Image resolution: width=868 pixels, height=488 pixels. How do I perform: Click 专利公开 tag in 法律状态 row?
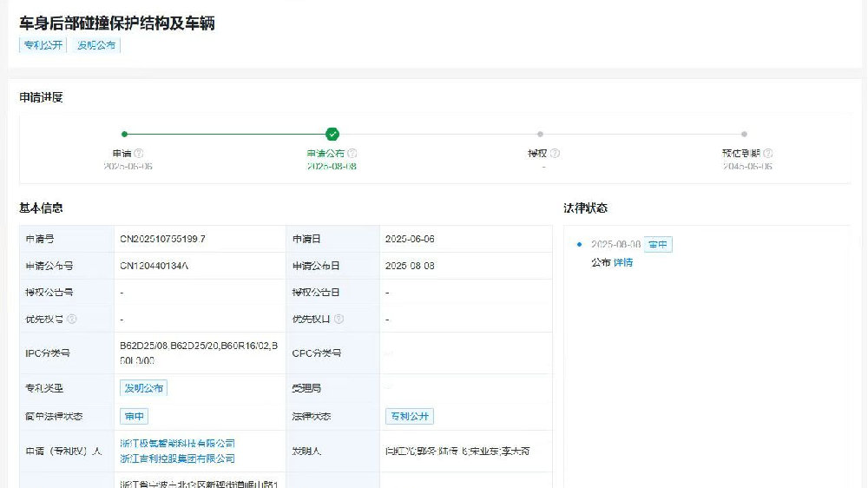410,416
